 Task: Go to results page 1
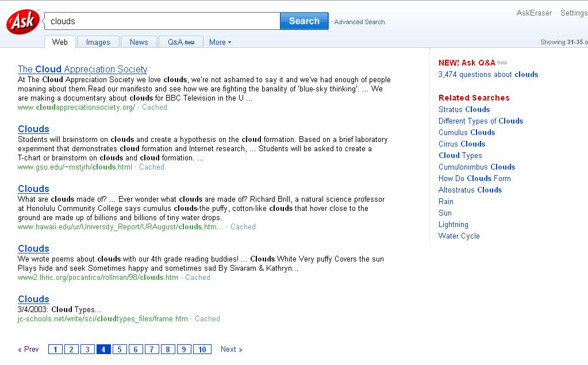pyautogui.click(x=55, y=349)
